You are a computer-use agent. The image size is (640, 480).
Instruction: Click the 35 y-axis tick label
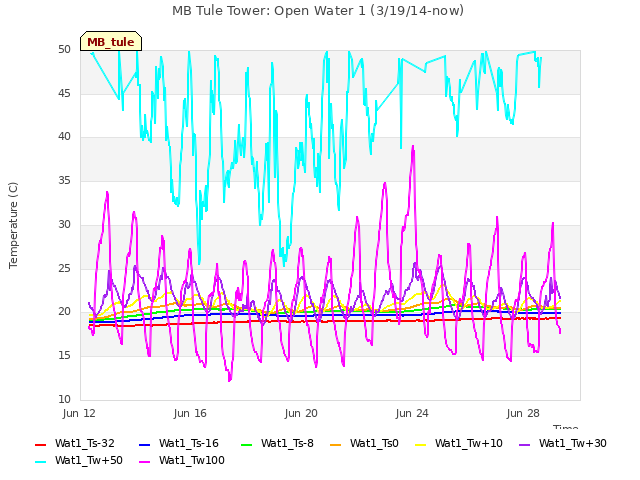(x=64, y=180)
